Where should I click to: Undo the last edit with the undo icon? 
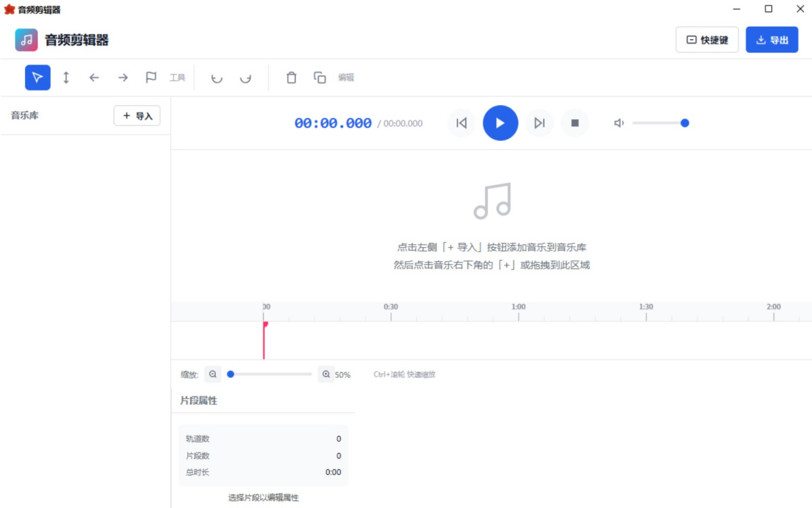point(217,77)
